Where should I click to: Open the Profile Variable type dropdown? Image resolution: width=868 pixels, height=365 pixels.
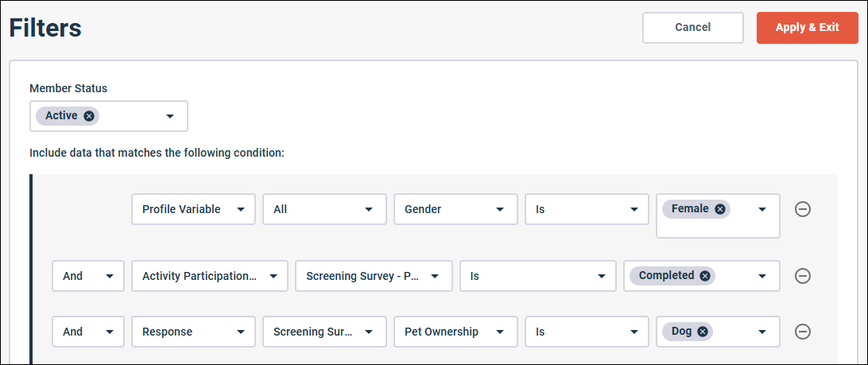coord(193,209)
